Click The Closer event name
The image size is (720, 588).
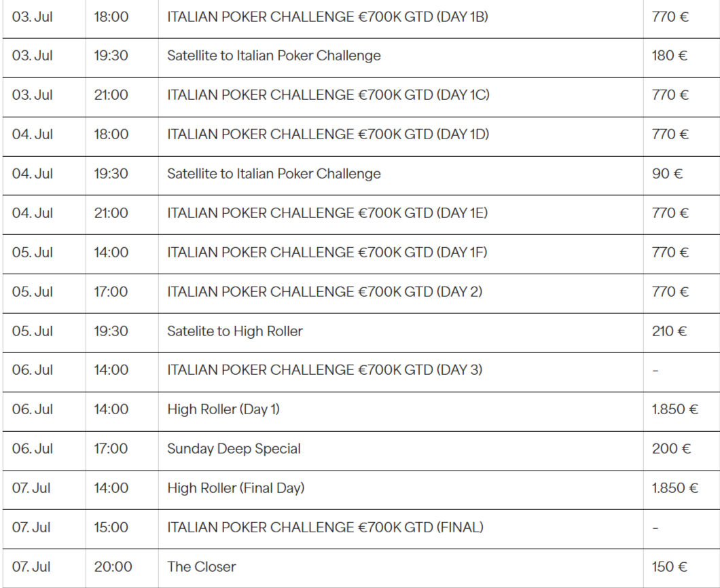point(202,567)
